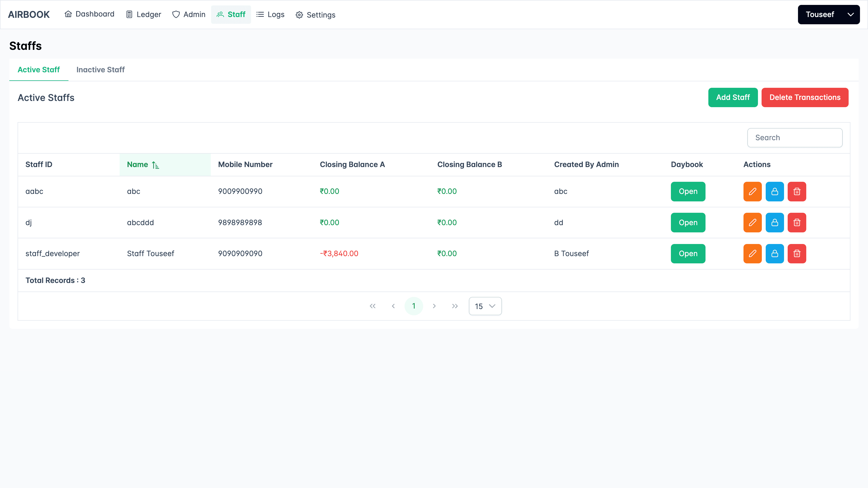Screen dimensions: 868x488
Task: Expand rows-per-page dropdown showing 15
Action: tap(485, 306)
